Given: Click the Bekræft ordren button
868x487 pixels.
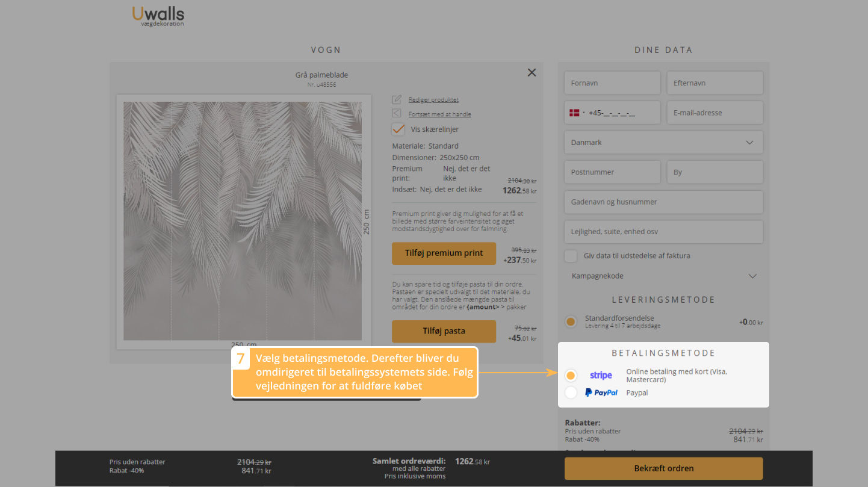Looking at the screenshot, I should [663, 468].
